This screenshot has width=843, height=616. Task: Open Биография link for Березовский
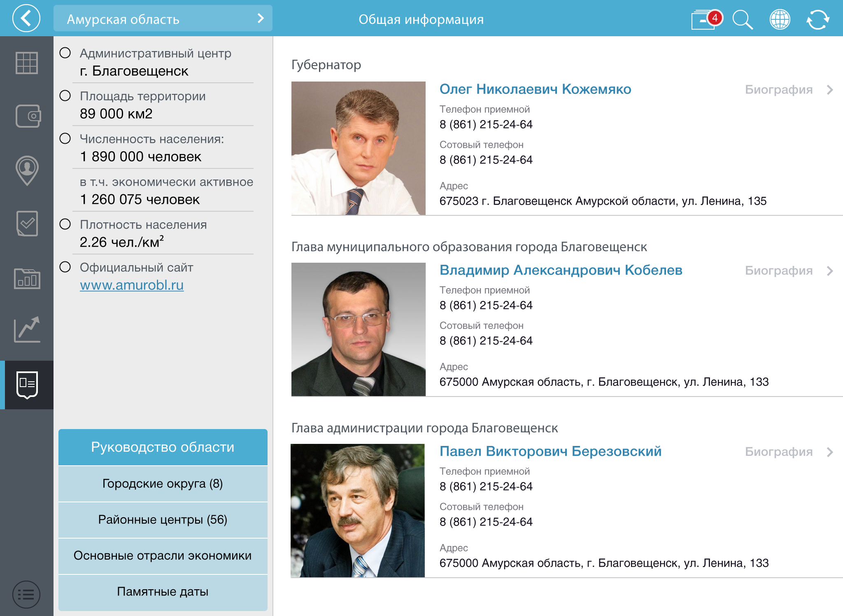point(779,452)
